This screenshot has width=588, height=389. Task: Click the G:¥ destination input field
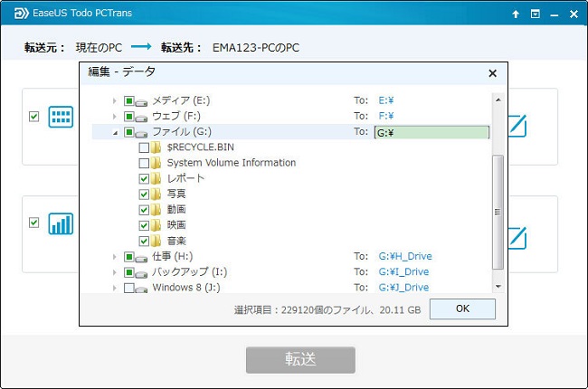432,132
